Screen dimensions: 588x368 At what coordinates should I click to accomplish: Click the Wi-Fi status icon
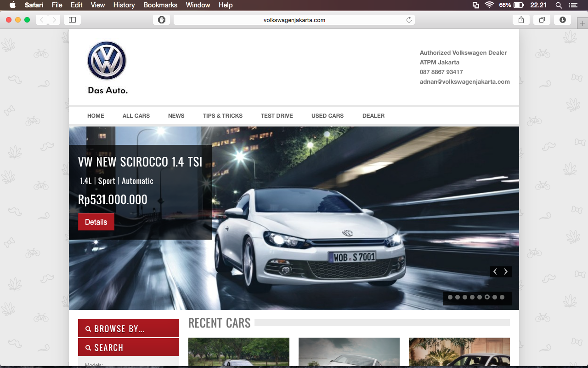pos(489,5)
